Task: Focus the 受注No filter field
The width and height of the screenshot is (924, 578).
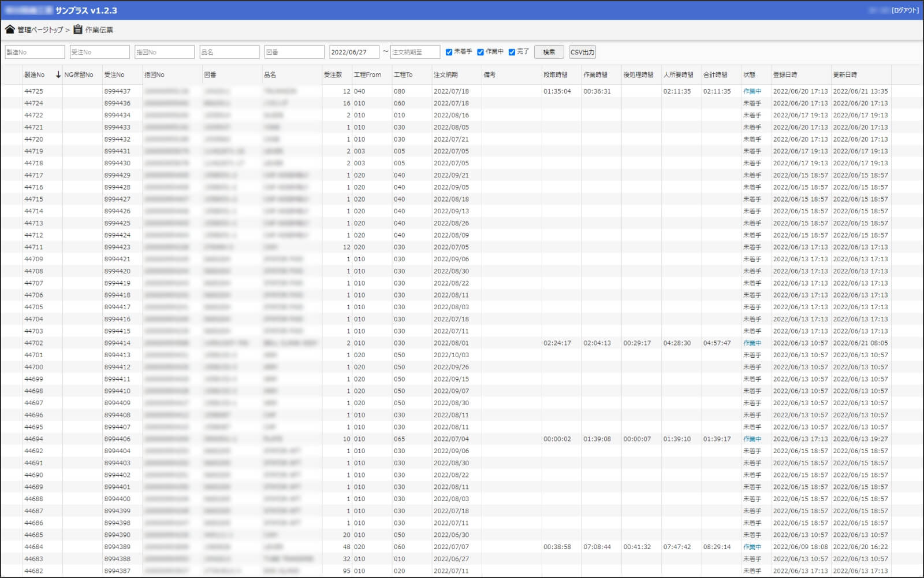Action: [99, 52]
